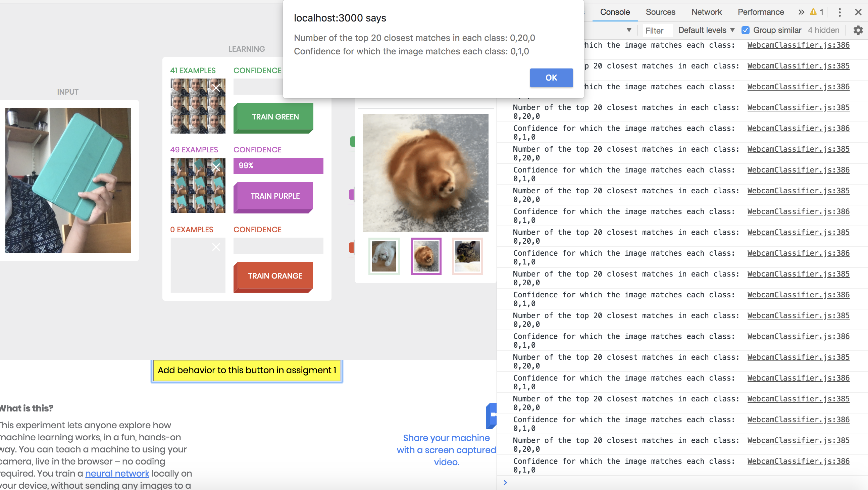Screen dimensions: 868x490
Task: Select the third dark dog thumbnail
Action: (467, 256)
